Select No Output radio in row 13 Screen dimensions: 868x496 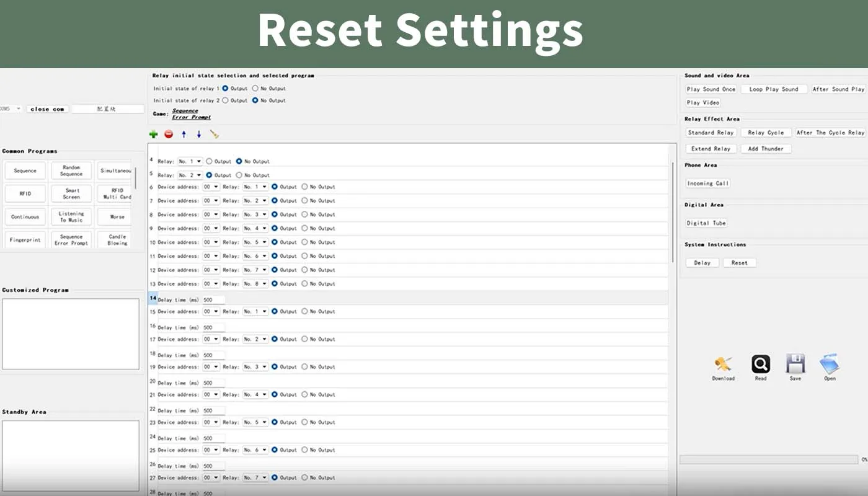coord(304,284)
